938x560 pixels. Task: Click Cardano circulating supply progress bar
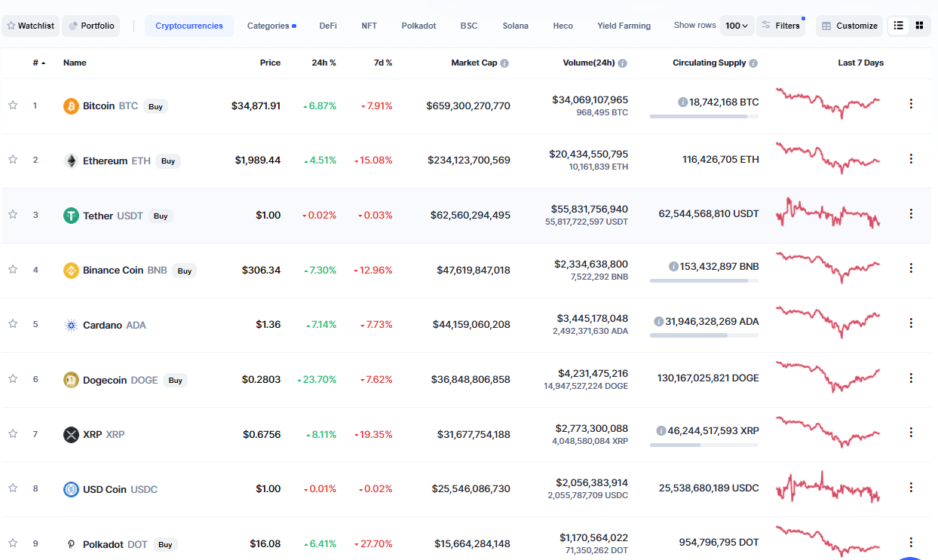(704, 335)
